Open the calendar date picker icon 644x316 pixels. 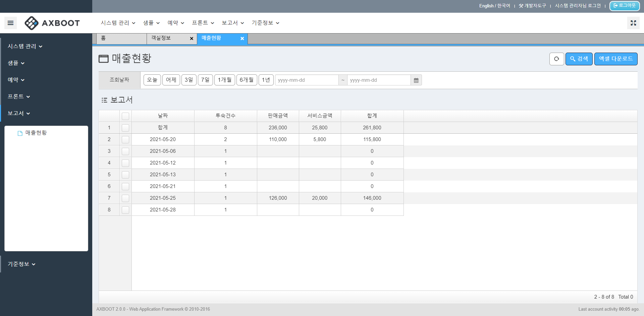click(x=416, y=80)
